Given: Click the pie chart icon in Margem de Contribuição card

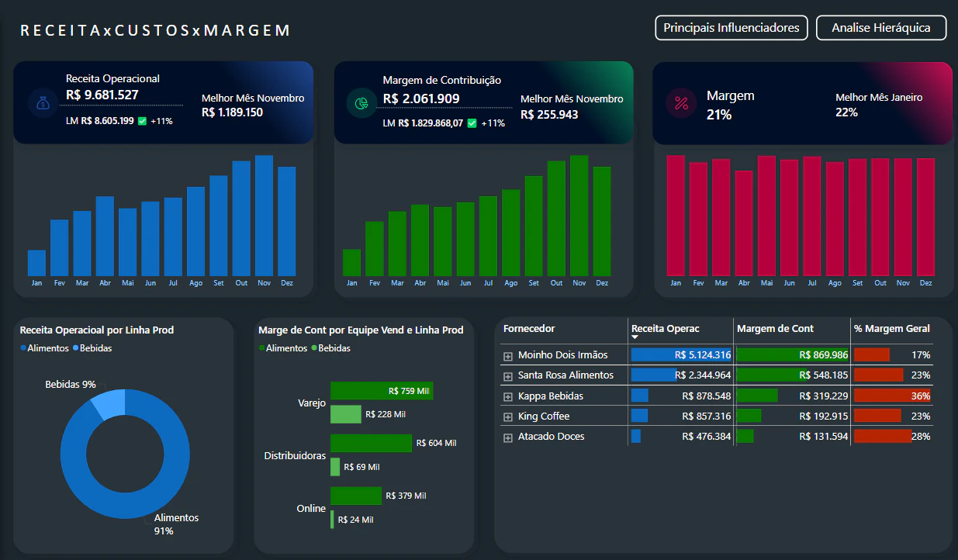Looking at the screenshot, I should pos(361,104).
